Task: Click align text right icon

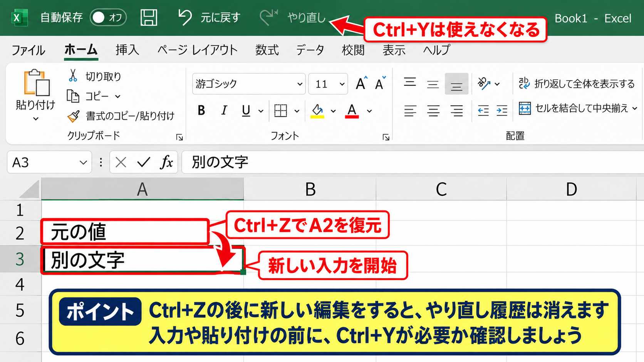Action: (457, 111)
